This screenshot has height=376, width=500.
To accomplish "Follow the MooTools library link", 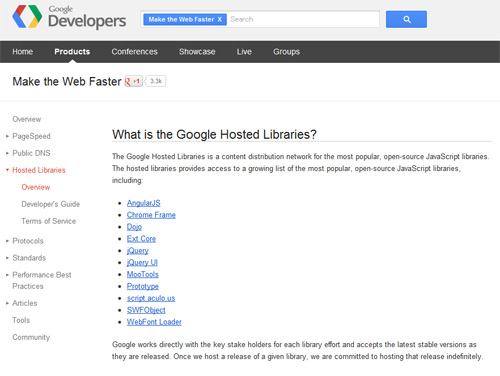I will [x=143, y=274].
